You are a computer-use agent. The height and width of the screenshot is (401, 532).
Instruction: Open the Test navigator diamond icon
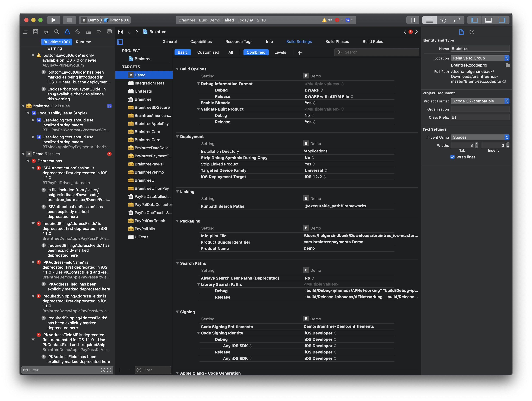[x=78, y=32]
